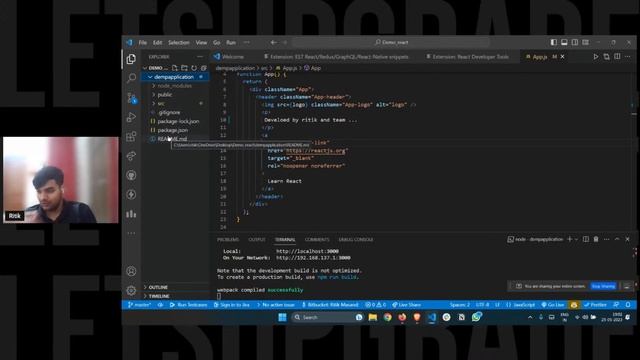Go back with navigation arrow
The image size is (640, 360).
[273, 42]
